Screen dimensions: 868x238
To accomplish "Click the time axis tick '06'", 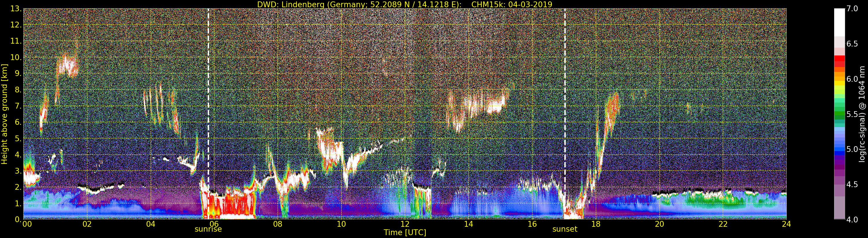I will [214, 224].
